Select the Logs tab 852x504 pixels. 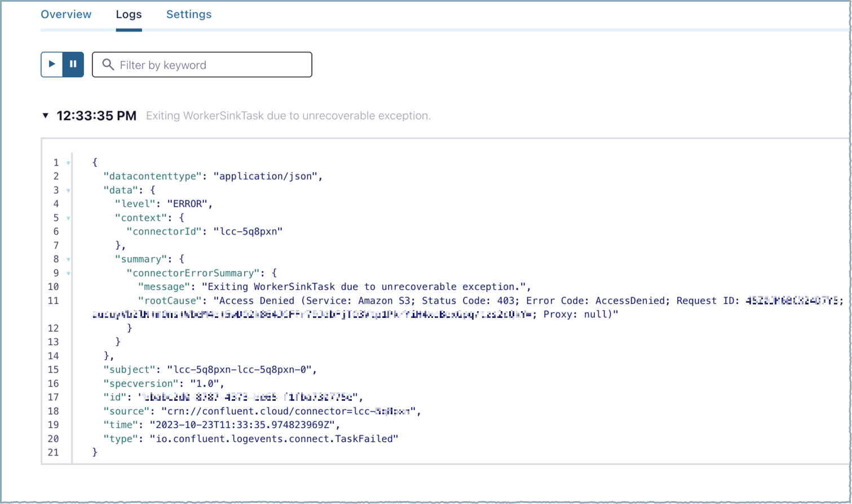[x=129, y=15]
